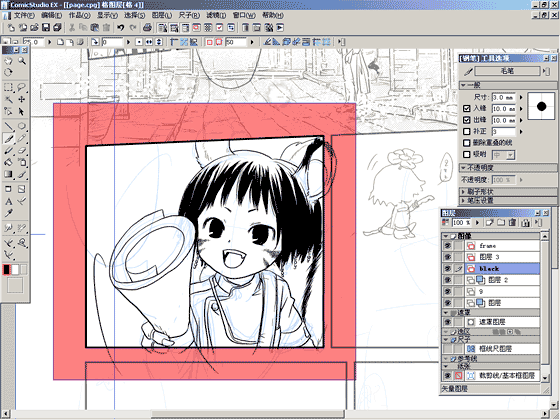Click the Save floppy disk icon
Image resolution: width=560 pixels, height=420 pixels.
[46, 28]
